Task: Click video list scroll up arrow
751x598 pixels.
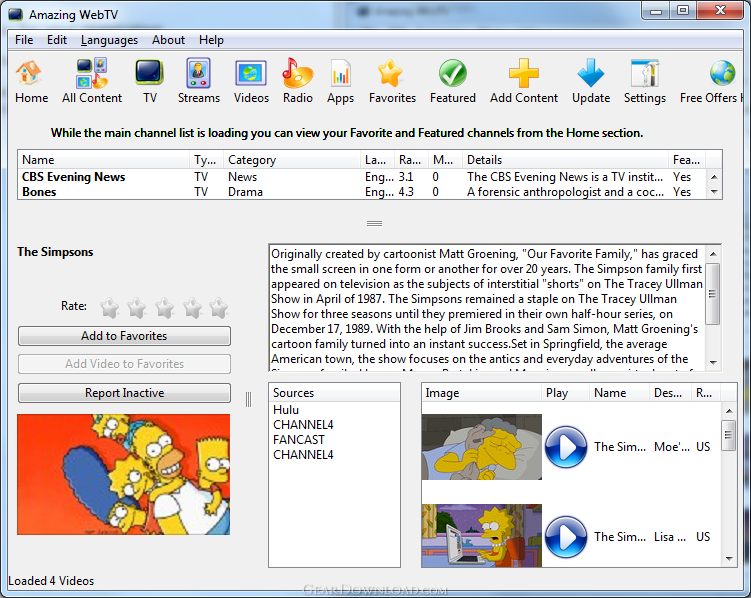Action: pos(729,411)
